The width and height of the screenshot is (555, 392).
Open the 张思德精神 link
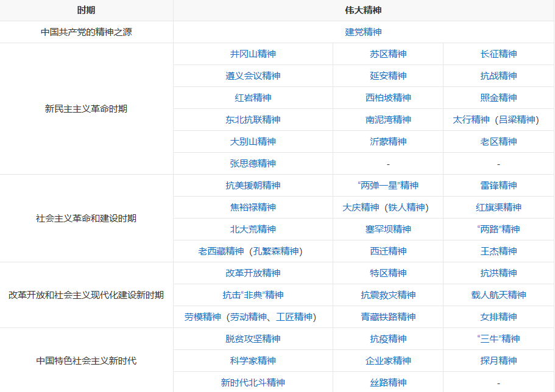(x=253, y=164)
